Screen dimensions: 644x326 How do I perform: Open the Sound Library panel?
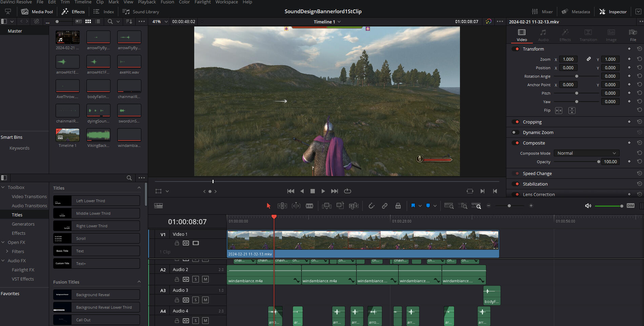[141, 12]
